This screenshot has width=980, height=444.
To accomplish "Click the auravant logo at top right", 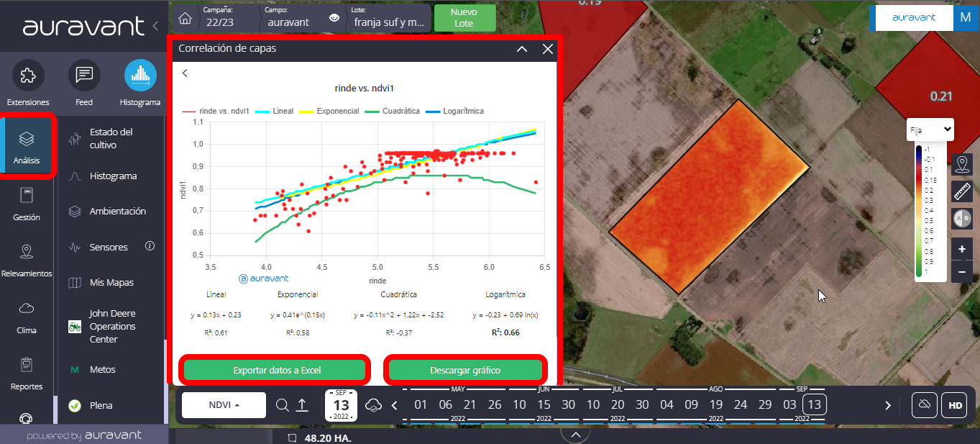I will (x=913, y=18).
